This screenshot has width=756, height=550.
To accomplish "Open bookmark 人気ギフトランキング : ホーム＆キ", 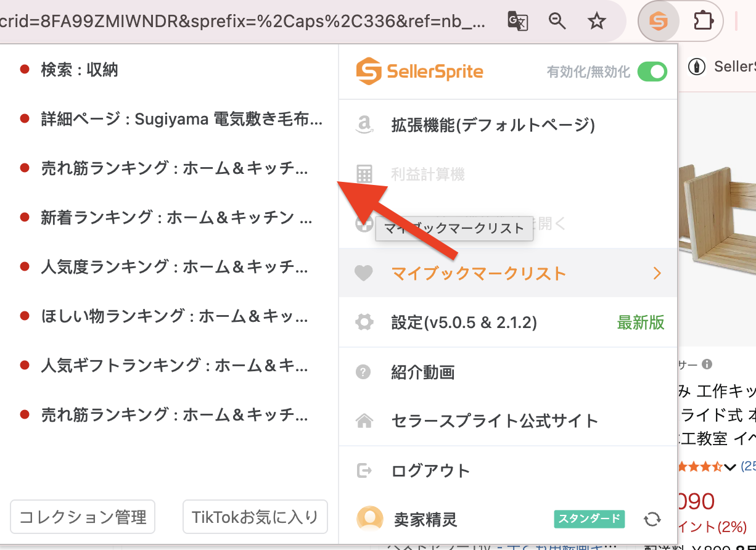I will [175, 366].
